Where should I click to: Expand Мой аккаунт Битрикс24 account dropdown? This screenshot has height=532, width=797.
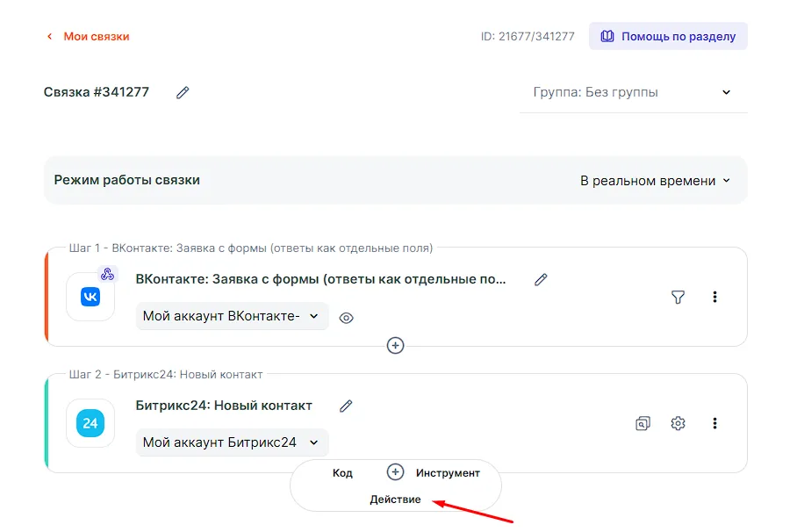232,442
